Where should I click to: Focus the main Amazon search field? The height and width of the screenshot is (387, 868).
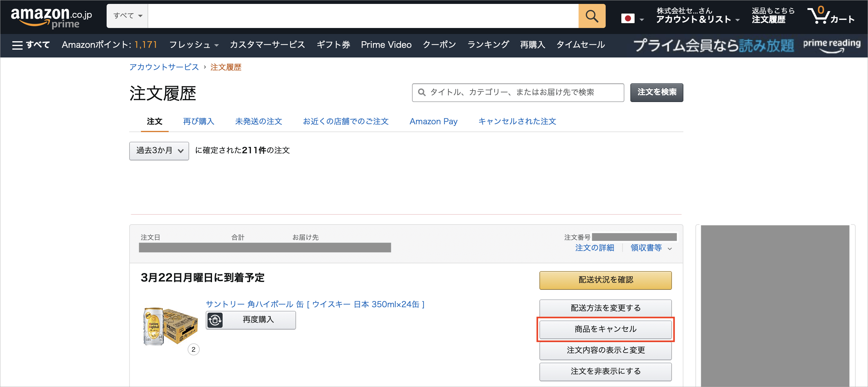pyautogui.click(x=363, y=16)
